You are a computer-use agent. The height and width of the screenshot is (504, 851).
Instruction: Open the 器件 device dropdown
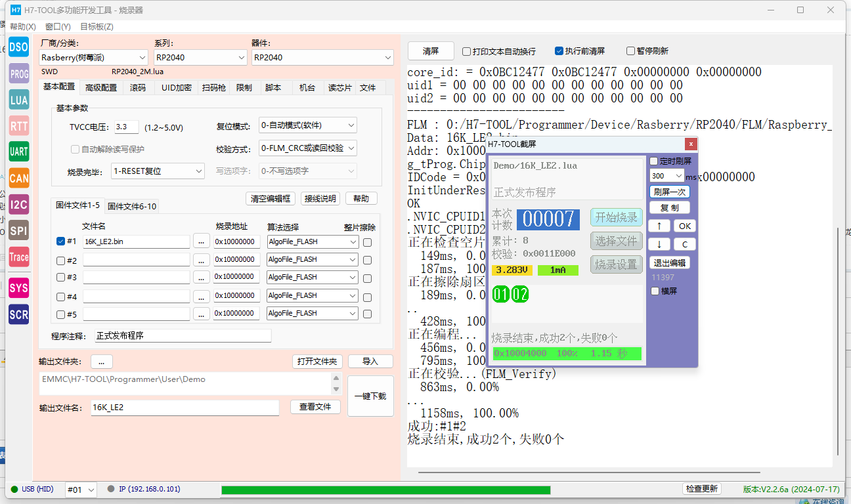pyautogui.click(x=322, y=58)
